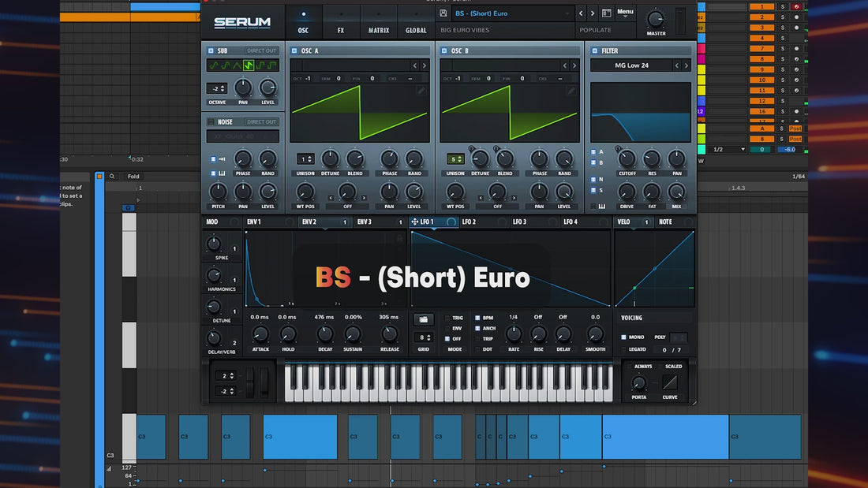Image resolution: width=868 pixels, height=488 pixels.
Task: Click the LFO 1 drag-assign crosshair icon
Action: 414,222
